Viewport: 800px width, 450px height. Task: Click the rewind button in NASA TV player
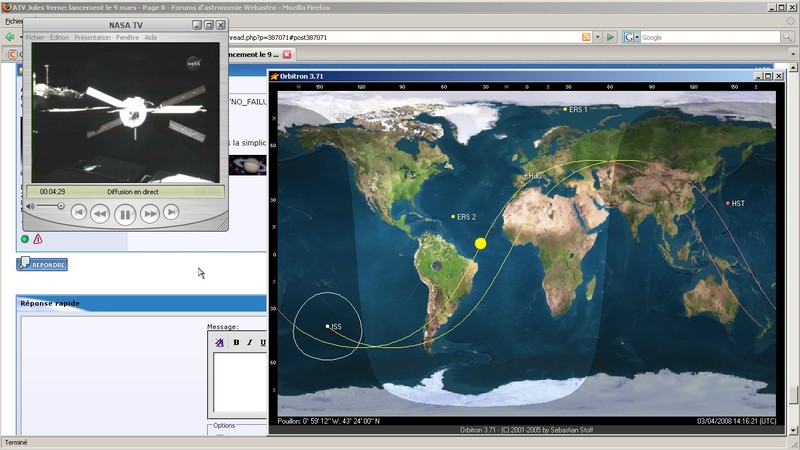[100, 213]
